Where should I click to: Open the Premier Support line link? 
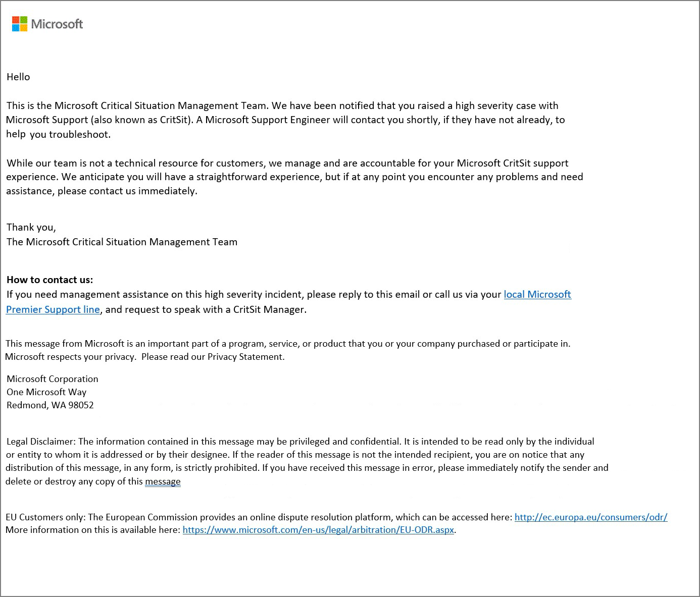click(x=53, y=309)
